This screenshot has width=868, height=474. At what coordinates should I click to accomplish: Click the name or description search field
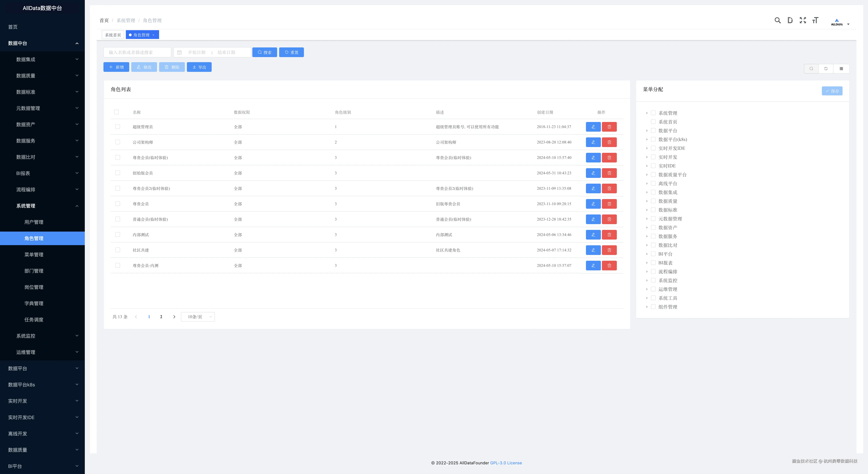(x=137, y=53)
